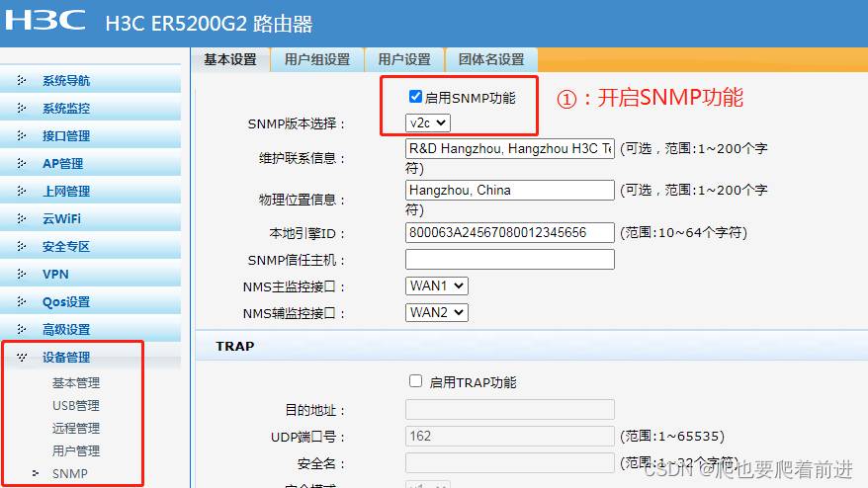Click the small arrow marker beside SNMP

click(x=36, y=473)
